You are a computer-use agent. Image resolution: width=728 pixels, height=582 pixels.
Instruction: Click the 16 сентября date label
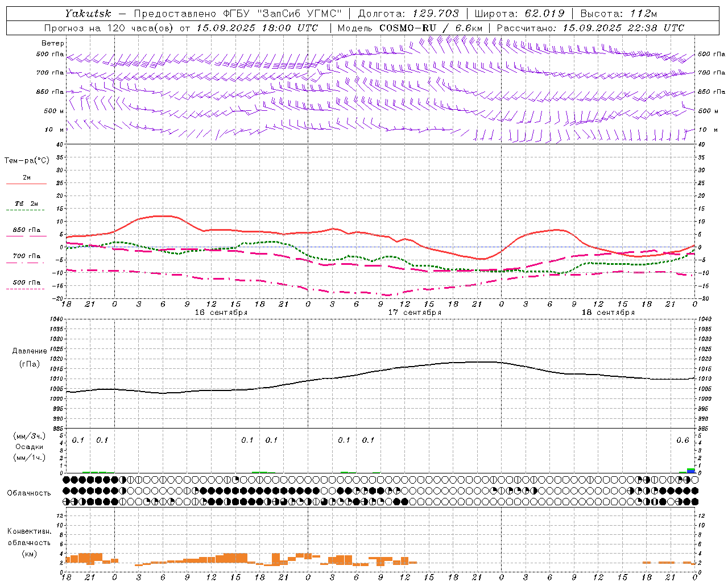[221, 313]
